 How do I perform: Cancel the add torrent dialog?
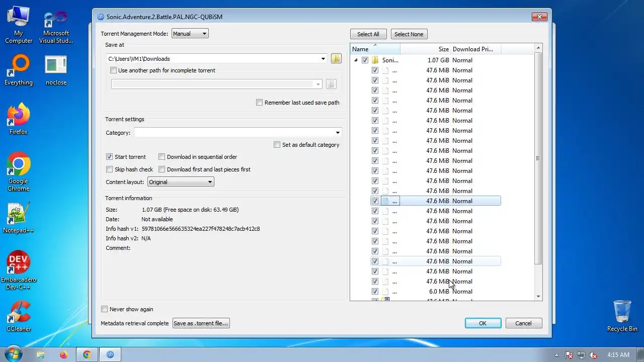pos(524,323)
